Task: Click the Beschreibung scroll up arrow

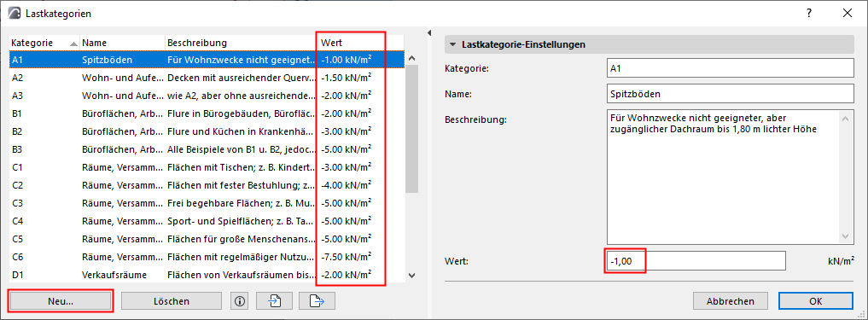Action: [845, 118]
